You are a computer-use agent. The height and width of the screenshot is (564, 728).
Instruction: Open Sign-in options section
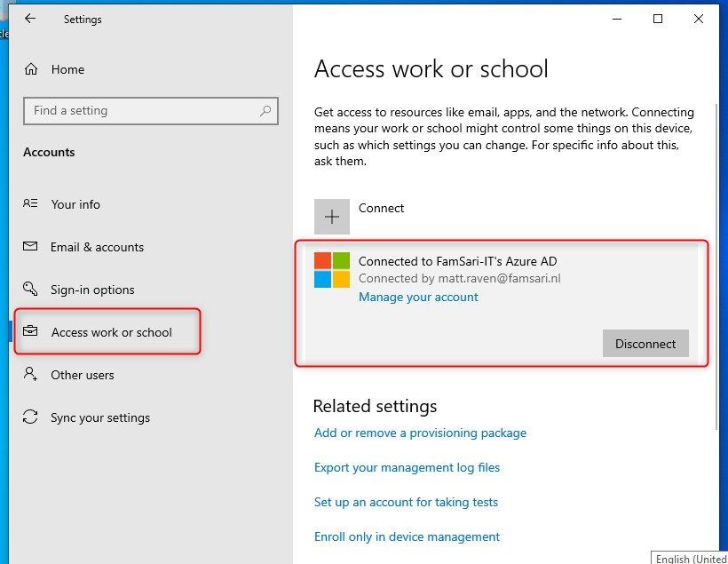click(92, 290)
